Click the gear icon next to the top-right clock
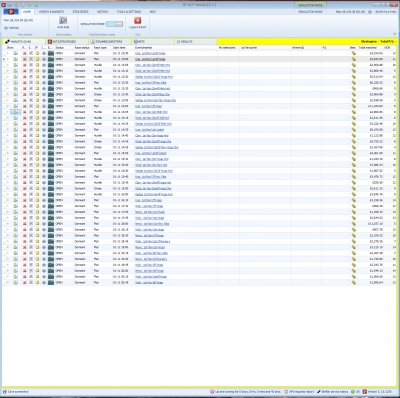The height and width of the screenshot is (398, 400). 370,12
